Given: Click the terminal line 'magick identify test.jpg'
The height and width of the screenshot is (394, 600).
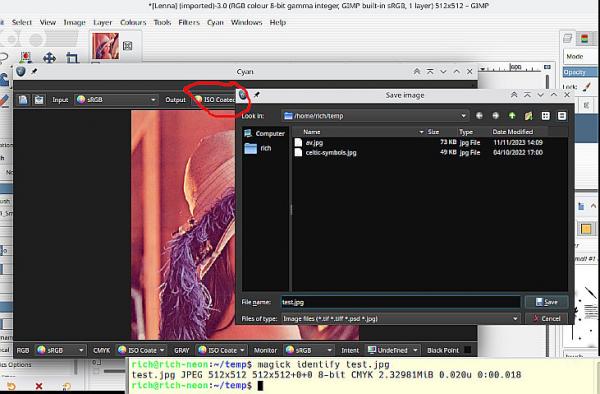Looking at the screenshot, I should point(323,364).
